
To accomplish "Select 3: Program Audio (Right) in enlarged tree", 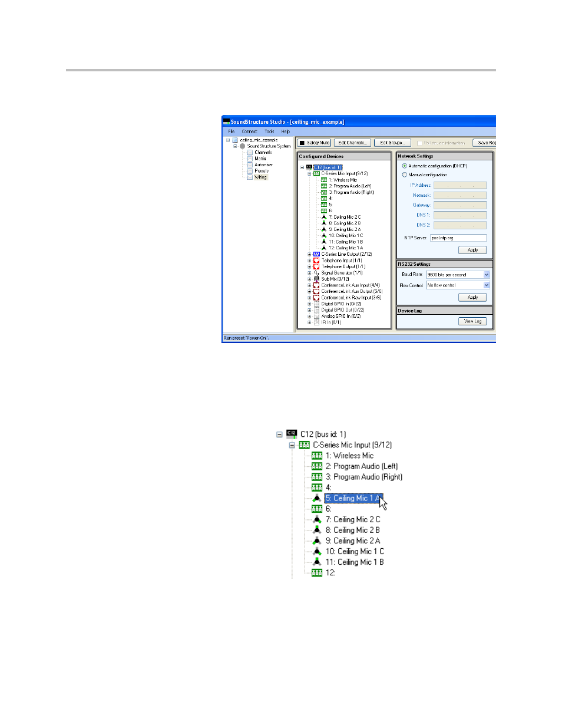I will click(x=364, y=477).
